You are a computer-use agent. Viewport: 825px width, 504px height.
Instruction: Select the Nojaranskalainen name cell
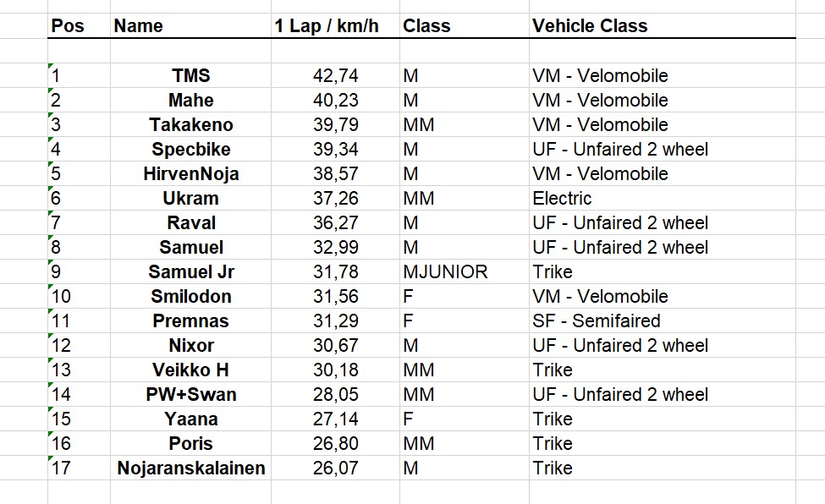190,468
